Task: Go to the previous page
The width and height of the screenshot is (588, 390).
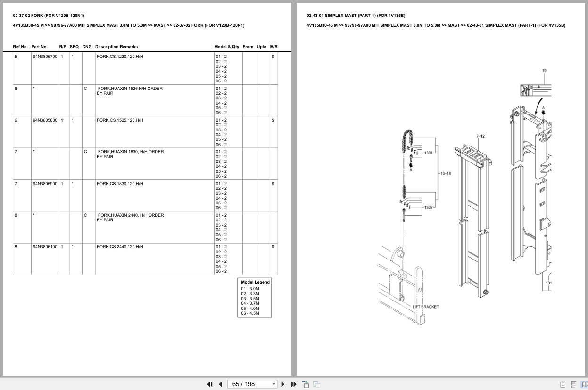Action: 220,384
